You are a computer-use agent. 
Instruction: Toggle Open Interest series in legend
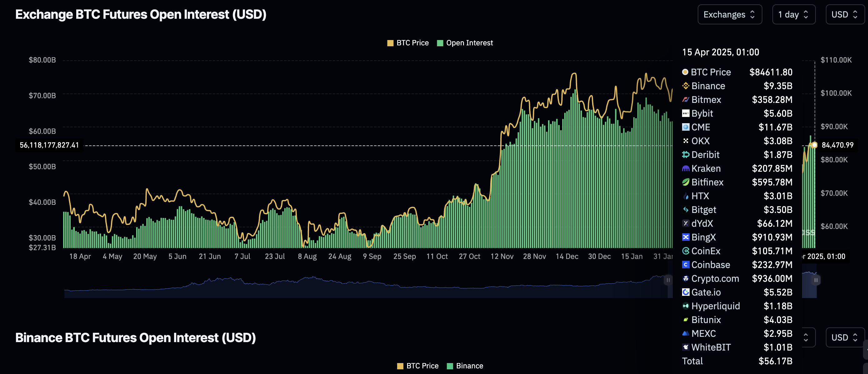coord(465,43)
